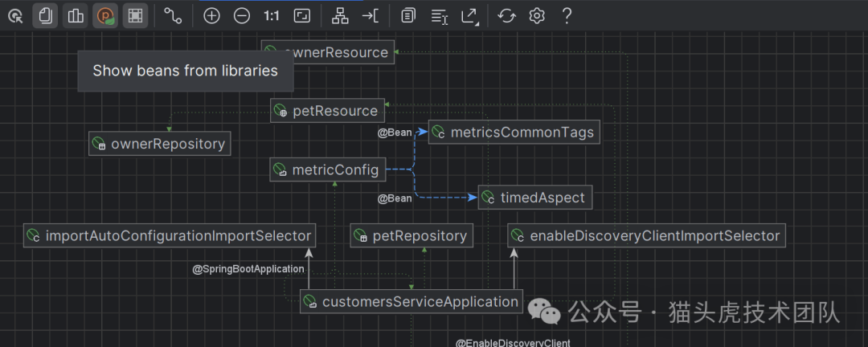This screenshot has height=347, width=868.
Task: Zoom in with the plus icon
Action: tap(211, 15)
